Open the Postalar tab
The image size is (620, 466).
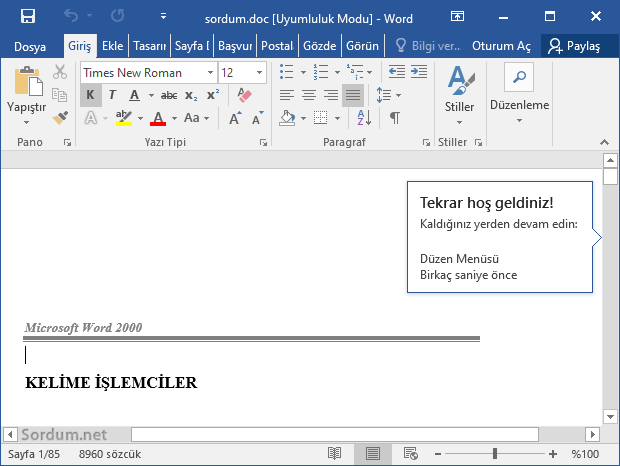[278, 46]
